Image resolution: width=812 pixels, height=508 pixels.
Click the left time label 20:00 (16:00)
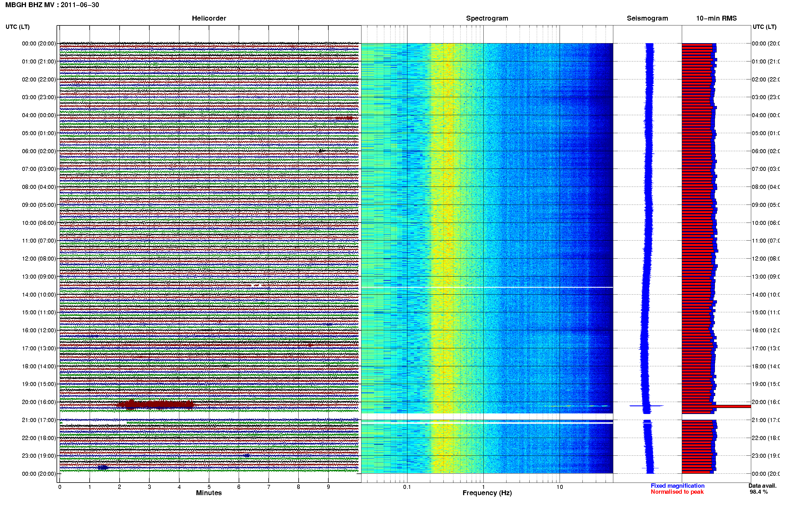[39, 402]
